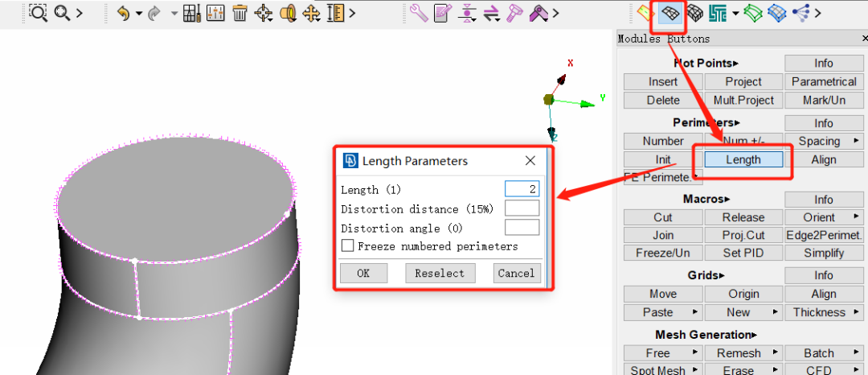Cancel the Length Parameters dialog

(x=517, y=273)
